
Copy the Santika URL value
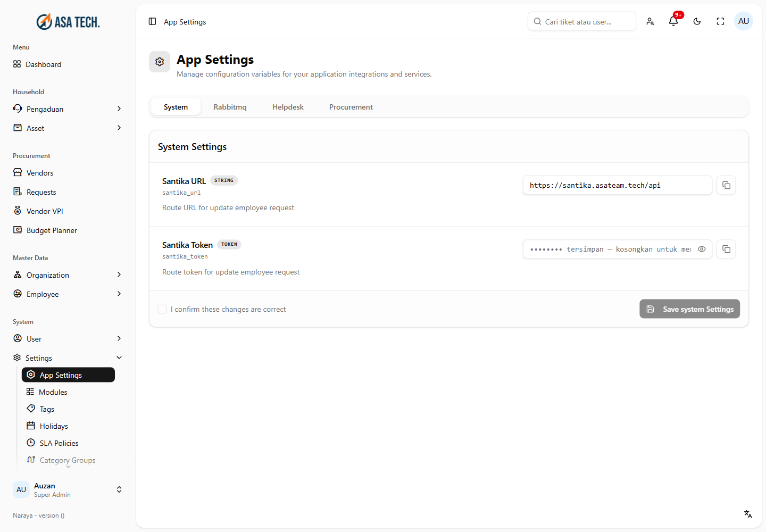(x=726, y=185)
